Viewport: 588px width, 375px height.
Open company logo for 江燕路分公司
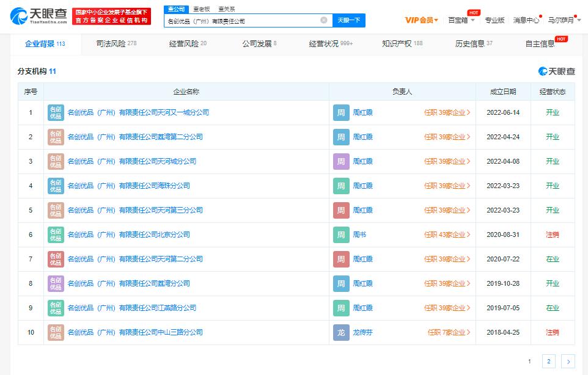point(56,308)
